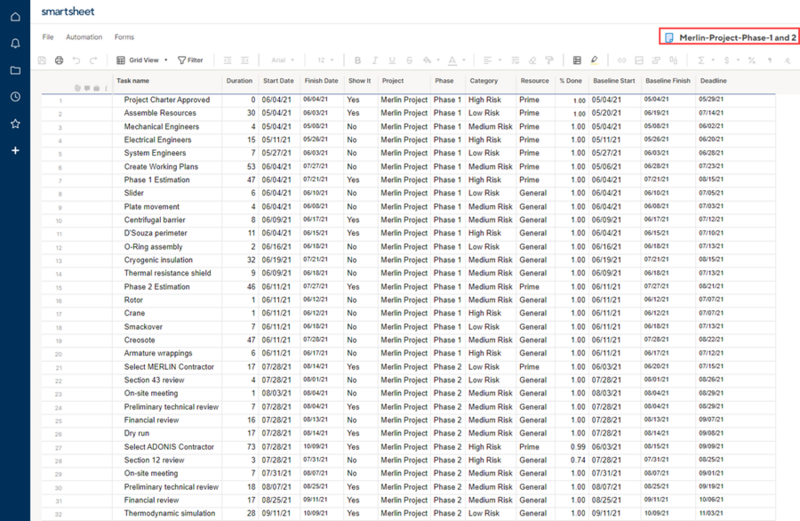
Task: Select the 'Thermodynamic simulation' task cell
Action: (167, 513)
